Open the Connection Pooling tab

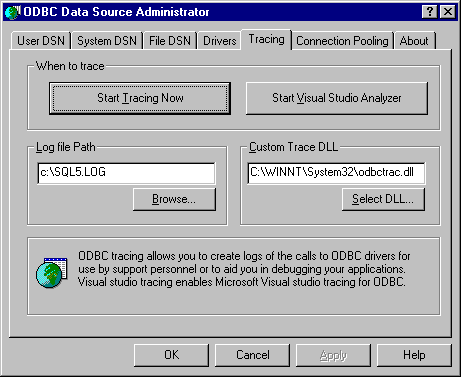click(x=342, y=41)
